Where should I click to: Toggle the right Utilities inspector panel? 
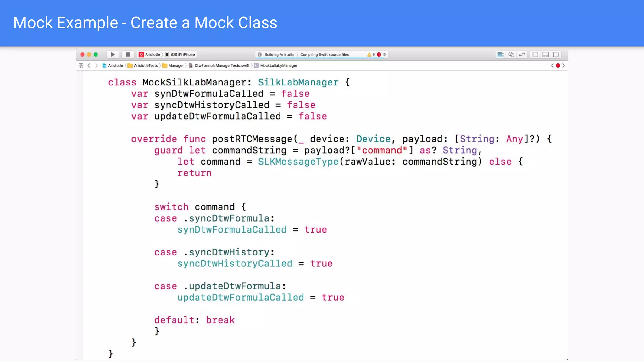point(556,55)
